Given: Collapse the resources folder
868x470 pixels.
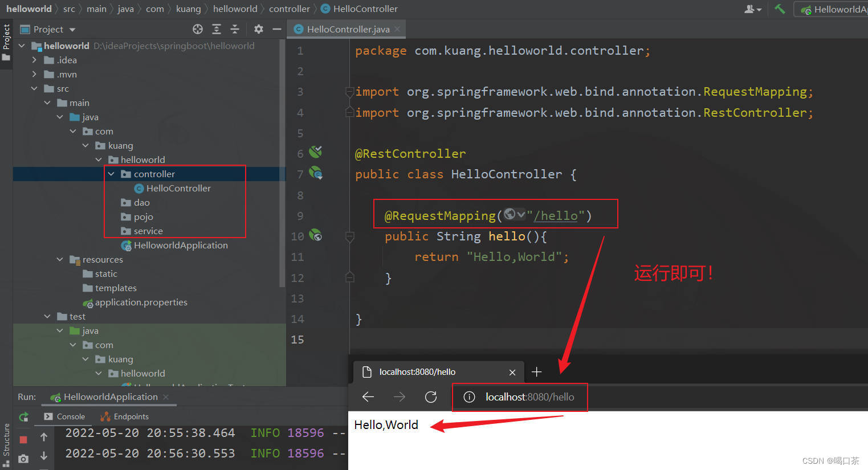Looking at the screenshot, I should coord(60,259).
